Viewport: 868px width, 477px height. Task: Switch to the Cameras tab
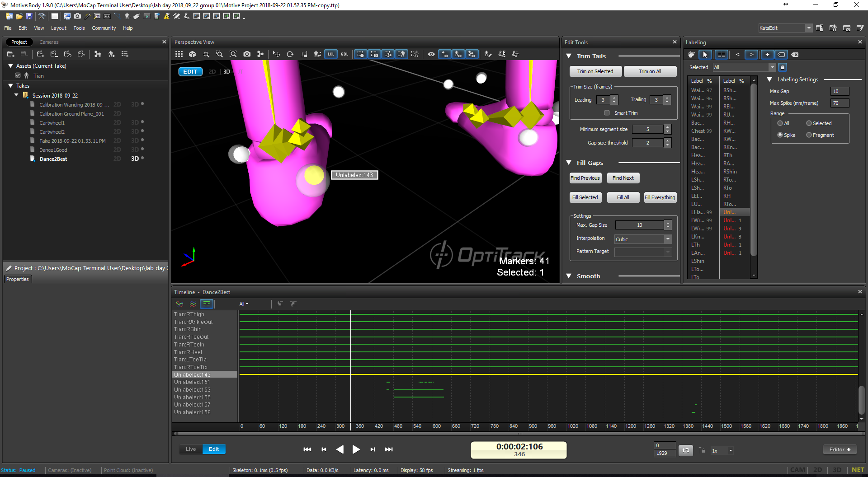49,42
